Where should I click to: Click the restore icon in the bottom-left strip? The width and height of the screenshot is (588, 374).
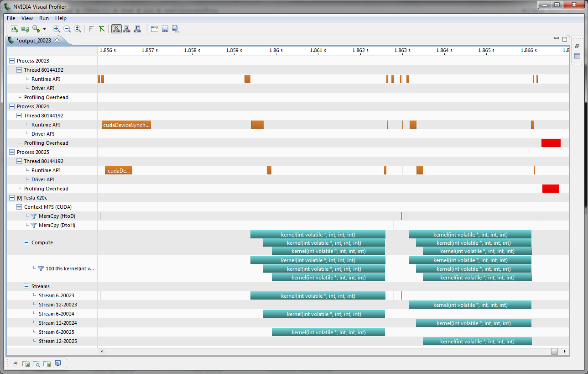[15, 364]
